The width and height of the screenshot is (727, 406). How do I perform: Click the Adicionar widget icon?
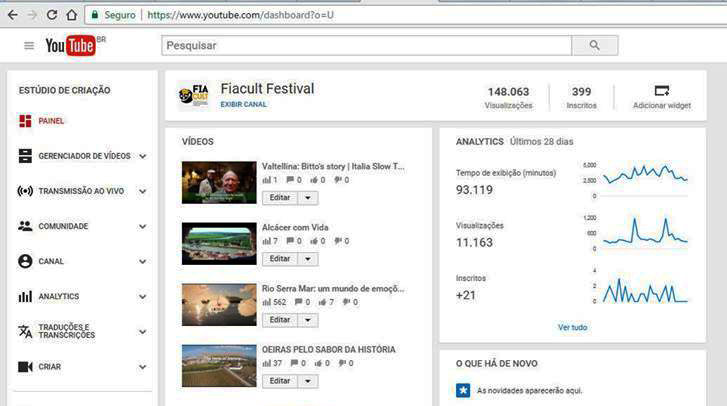point(662,90)
